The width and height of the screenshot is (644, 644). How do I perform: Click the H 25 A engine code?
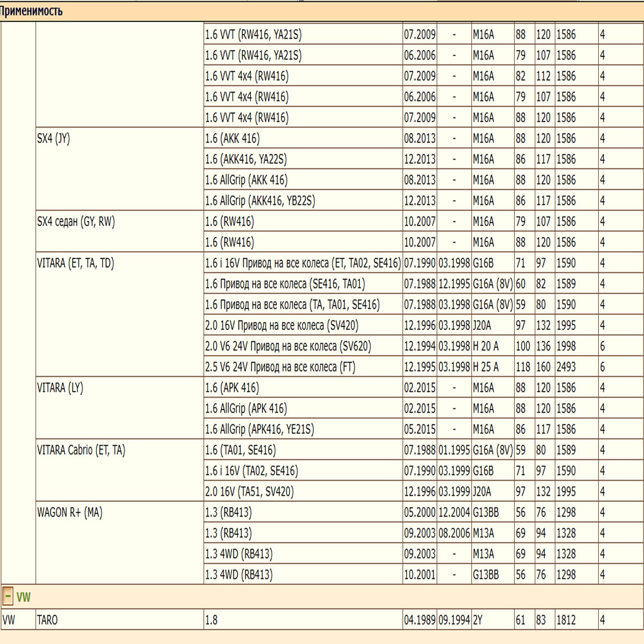pyautogui.click(x=486, y=367)
